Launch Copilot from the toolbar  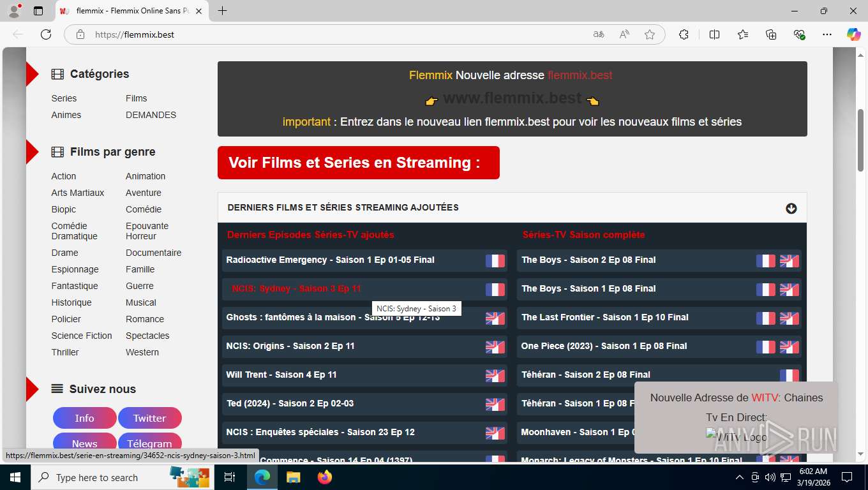(x=853, y=34)
